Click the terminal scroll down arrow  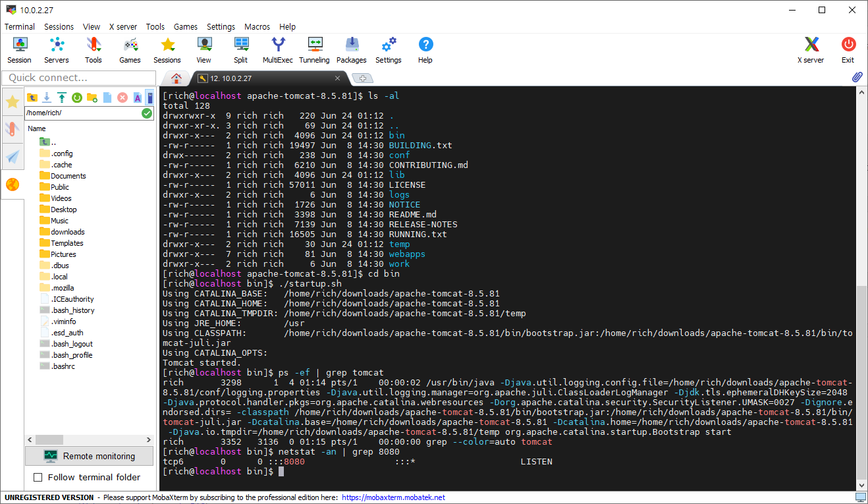tap(862, 486)
